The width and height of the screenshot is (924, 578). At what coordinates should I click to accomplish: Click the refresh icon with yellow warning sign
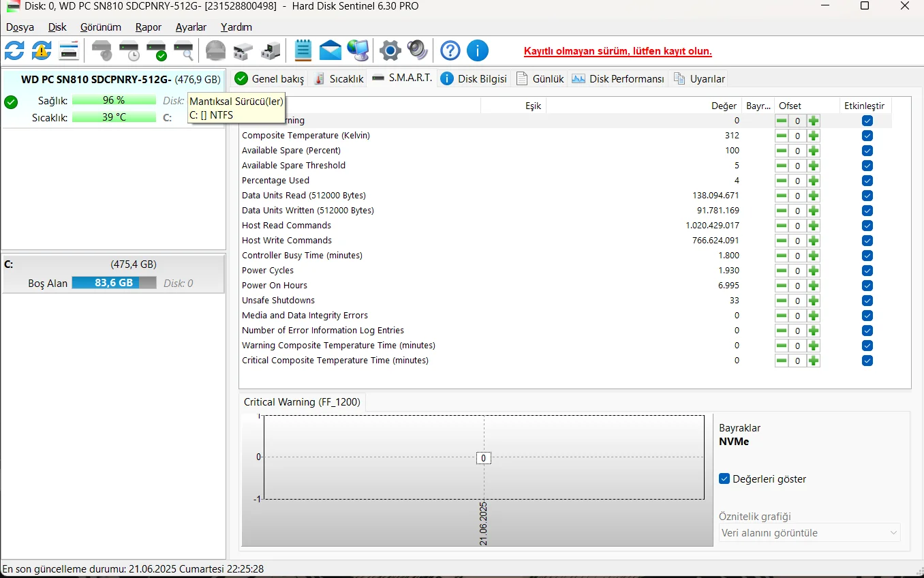[42, 50]
